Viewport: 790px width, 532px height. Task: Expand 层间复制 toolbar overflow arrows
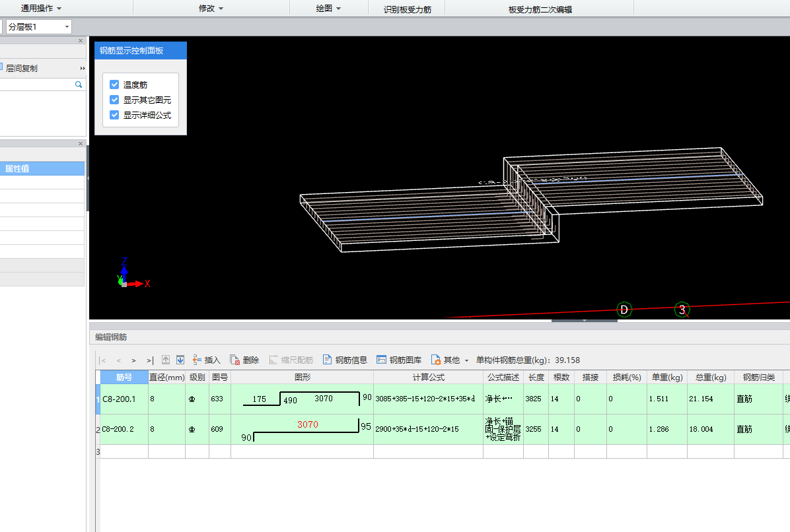[x=83, y=69]
